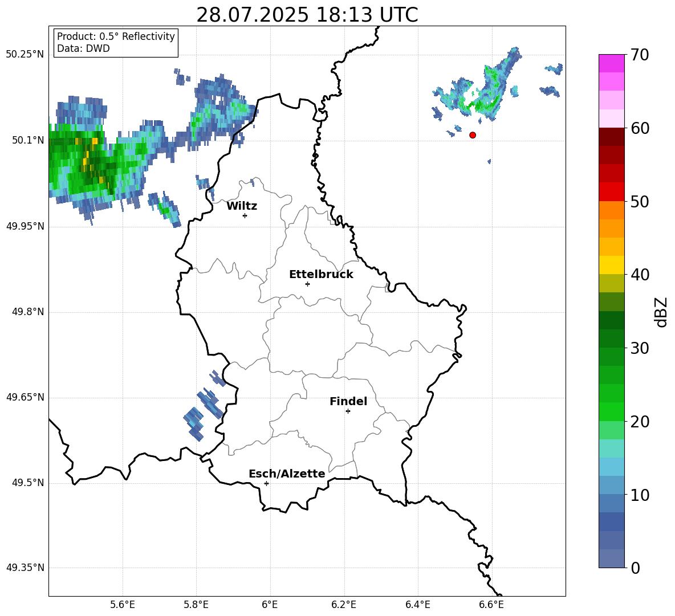Click the light blue colorbar swatch near 10

pos(612,485)
